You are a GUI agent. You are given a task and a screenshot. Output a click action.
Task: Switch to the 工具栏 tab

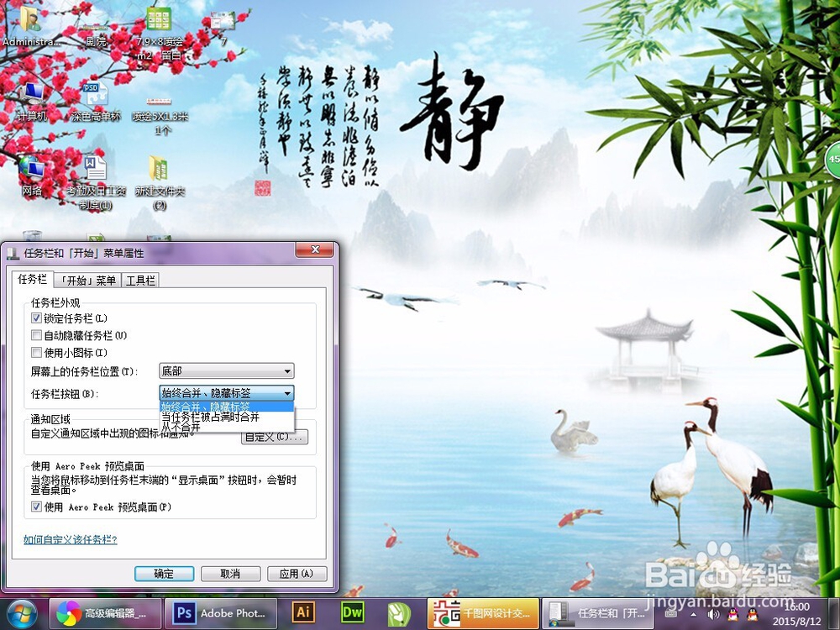(x=139, y=280)
